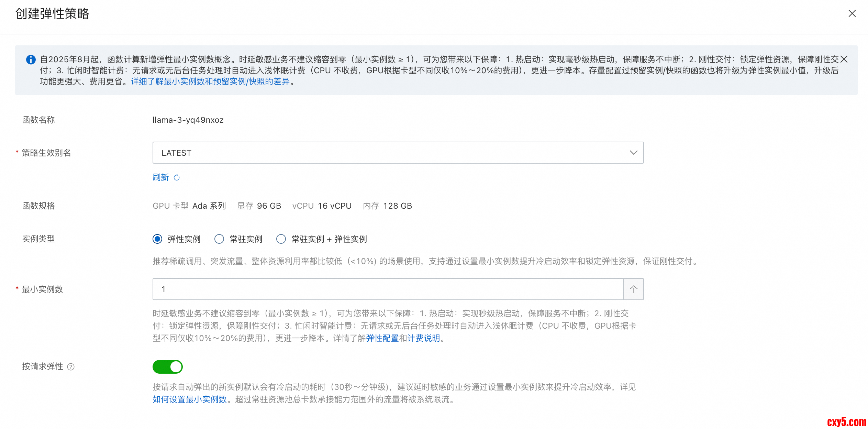This screenshot has height=429, width=868.
Task: Click the function name llama-3-yq49nxoz text
Action: click(188, 120)
